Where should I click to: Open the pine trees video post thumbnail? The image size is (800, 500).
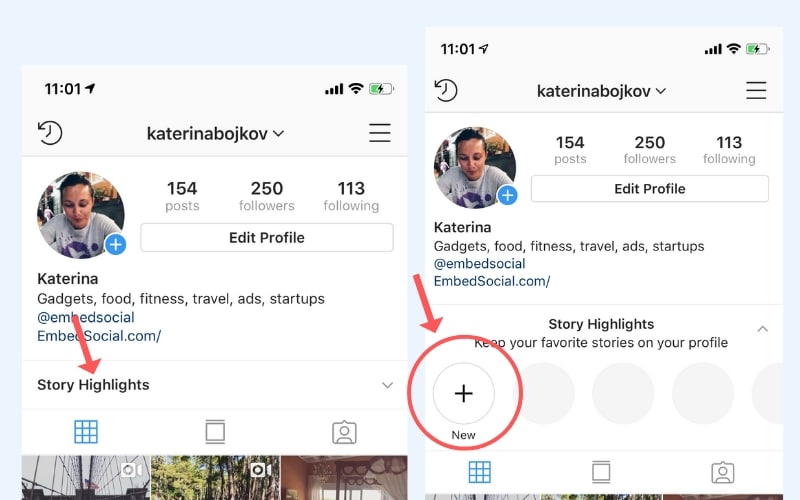click(215, 478)
